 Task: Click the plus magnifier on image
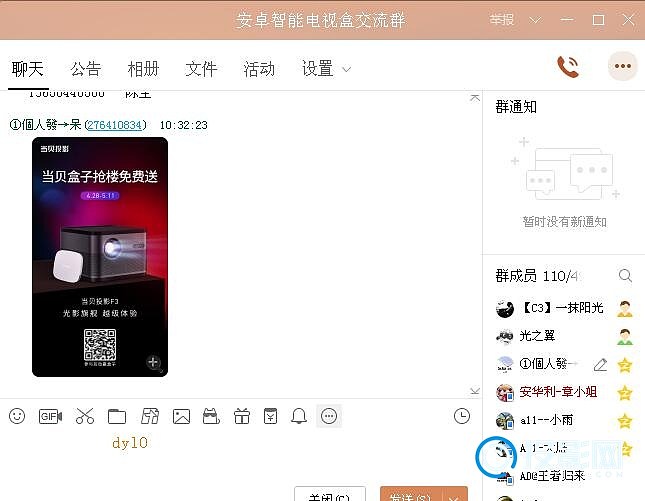(x=153, y=362)
